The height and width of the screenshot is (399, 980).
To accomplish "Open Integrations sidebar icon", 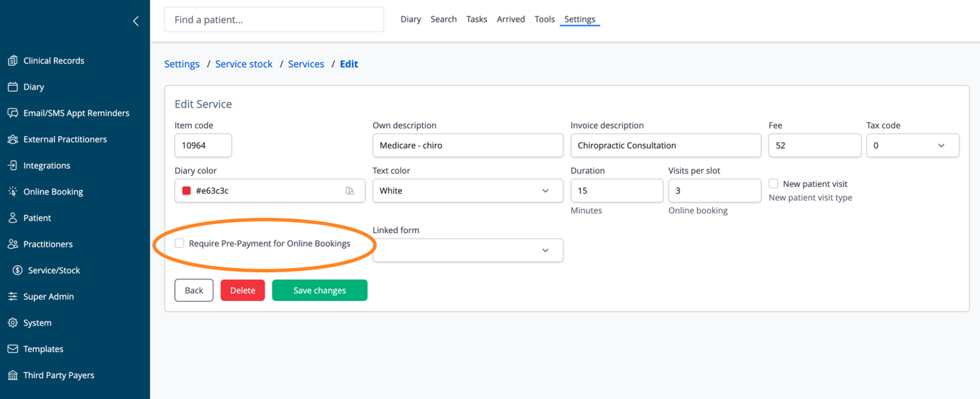I will point(13,165).
